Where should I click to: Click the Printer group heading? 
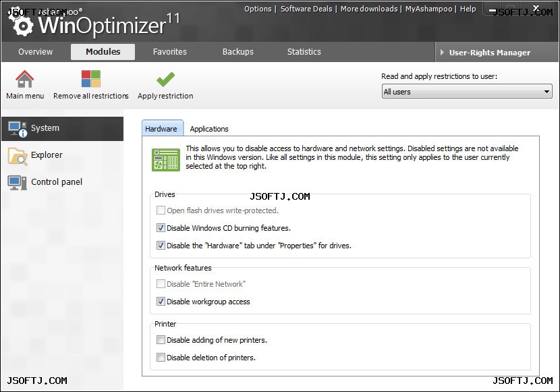pos(165,324)
